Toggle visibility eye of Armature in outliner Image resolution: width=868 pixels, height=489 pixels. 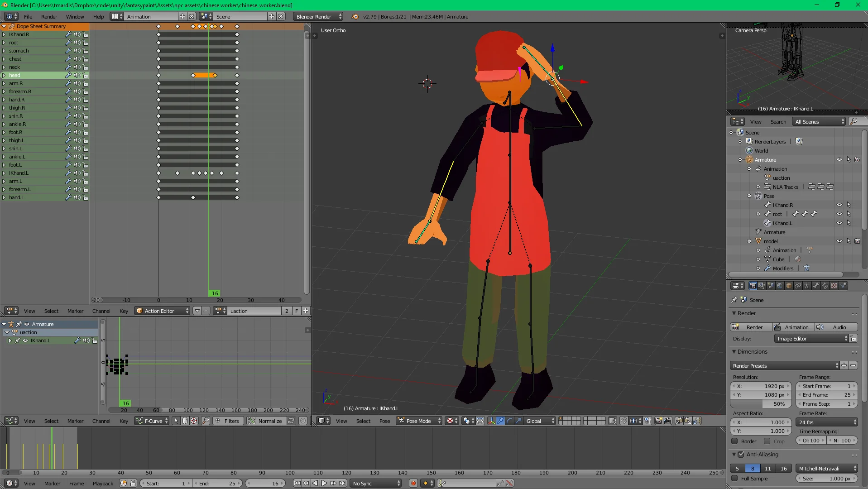(839, 159)
